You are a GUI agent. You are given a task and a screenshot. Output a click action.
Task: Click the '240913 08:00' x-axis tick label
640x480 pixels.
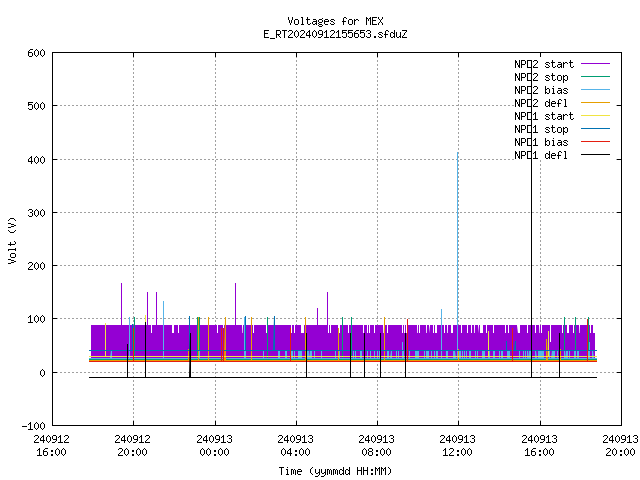[376, 446]
